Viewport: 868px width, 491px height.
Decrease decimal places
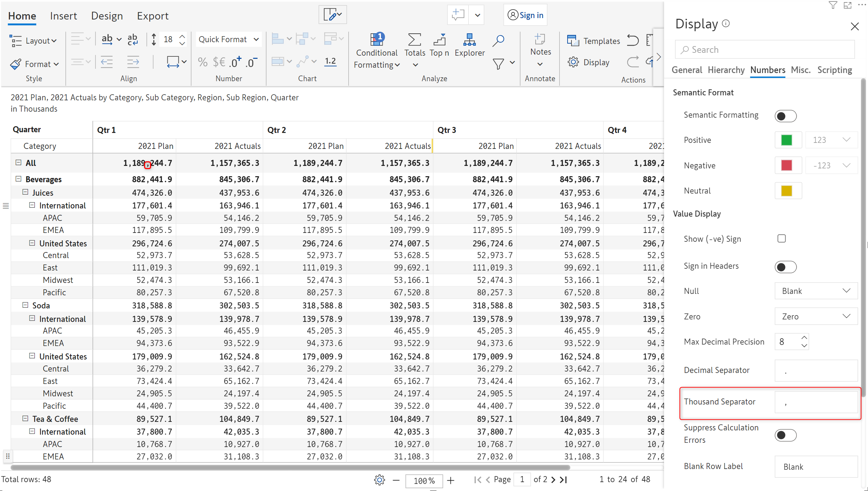252,62
